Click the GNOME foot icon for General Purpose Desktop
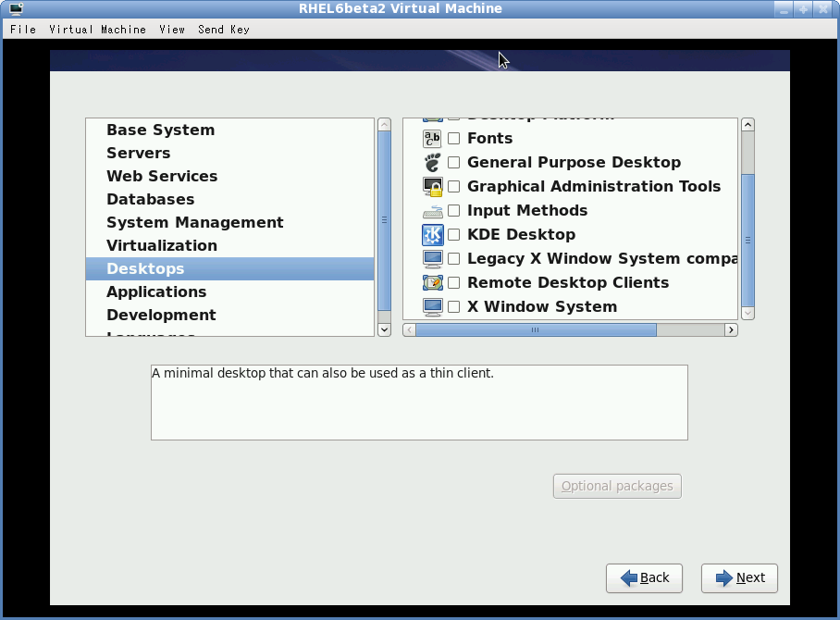 (432, 162)
